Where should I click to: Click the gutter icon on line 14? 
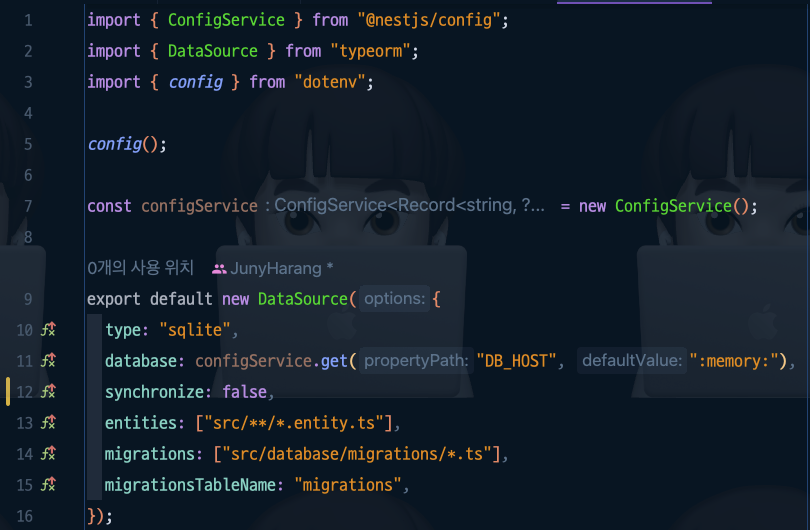[49, 454]
